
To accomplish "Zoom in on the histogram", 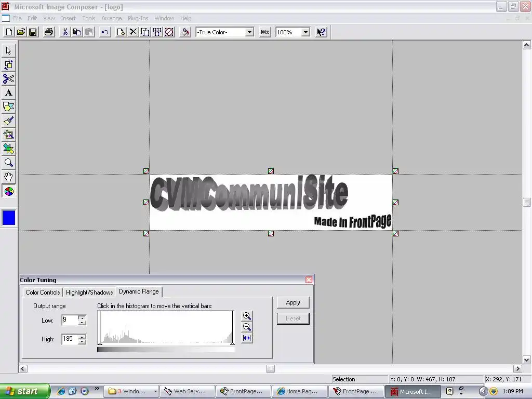I will pyautogui.click(x=247, y=316).
